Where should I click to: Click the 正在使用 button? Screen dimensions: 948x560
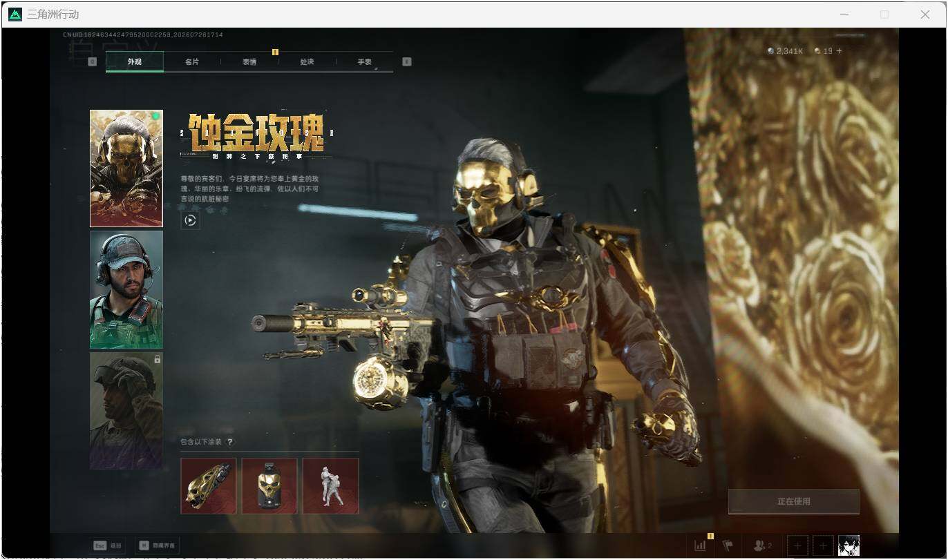tap(794, 501)
